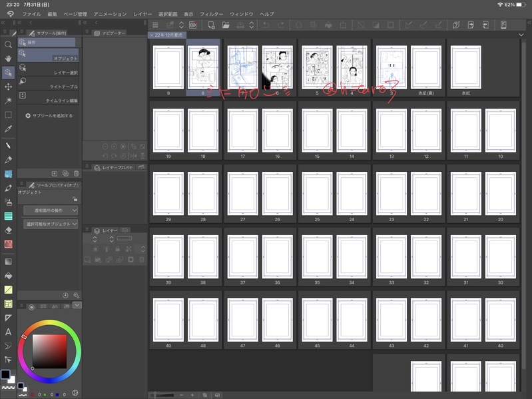Select the タイムライン編集 subtool
This screenshot has height=399, width=532.
[48, 97]
